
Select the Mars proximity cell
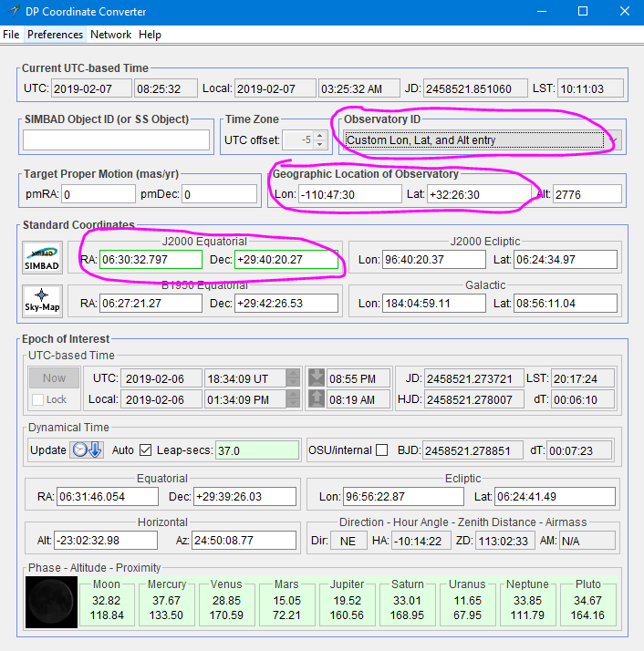[286, 601]
